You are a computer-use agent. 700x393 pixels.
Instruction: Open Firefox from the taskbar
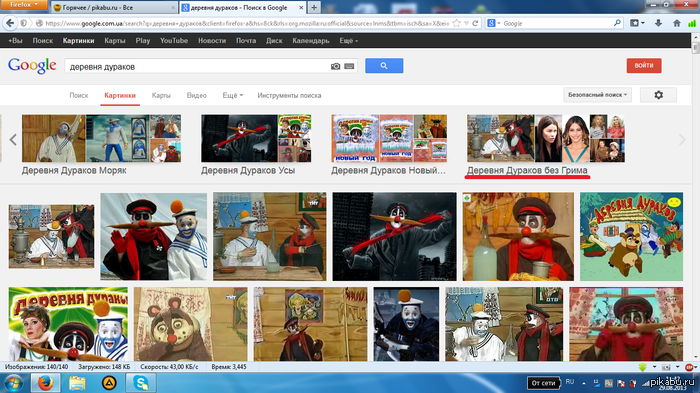point(45,383)
